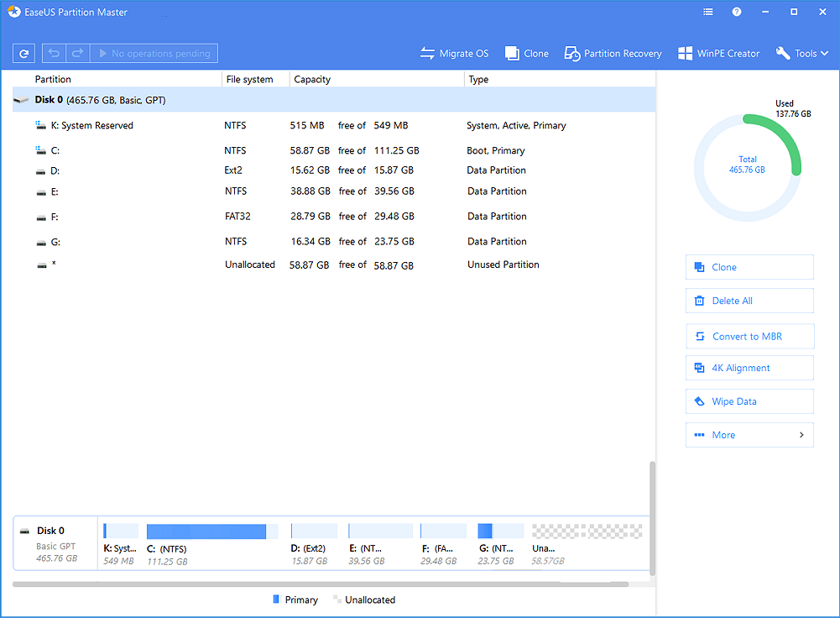Click the Primary legend color swatch
The height and width of the screenshot is (618, 840).
[x=274, y=599]
